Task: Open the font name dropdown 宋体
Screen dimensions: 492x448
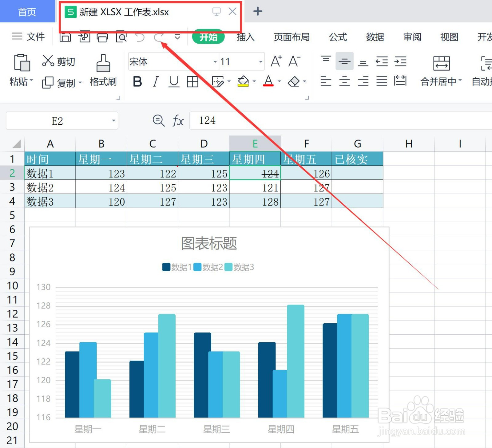Action: [x=215, y=62]
